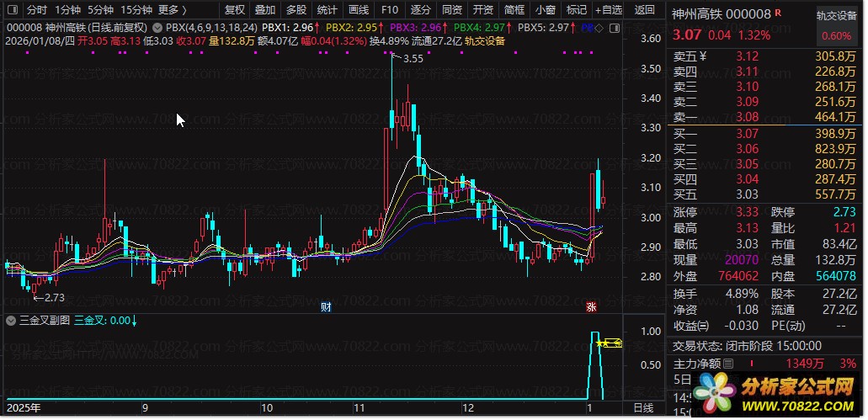This screenshot has height=420, width=868.
Task: Click the 外盘 value 764062
Action: tap(738, 275)
